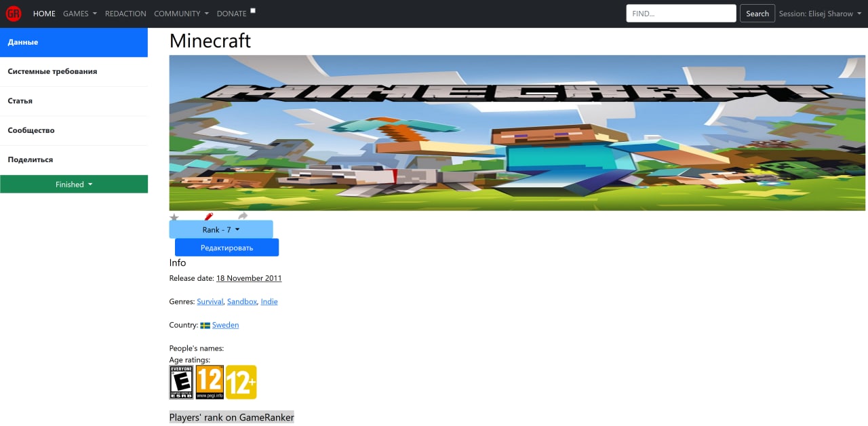Click the gray star favorite icon

[x=174, y=217]
